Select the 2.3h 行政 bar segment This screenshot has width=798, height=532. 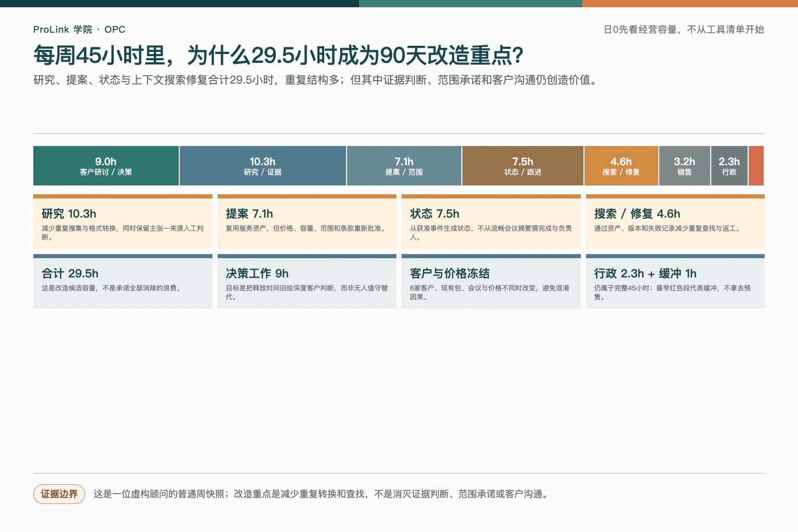tap(729, 166)
